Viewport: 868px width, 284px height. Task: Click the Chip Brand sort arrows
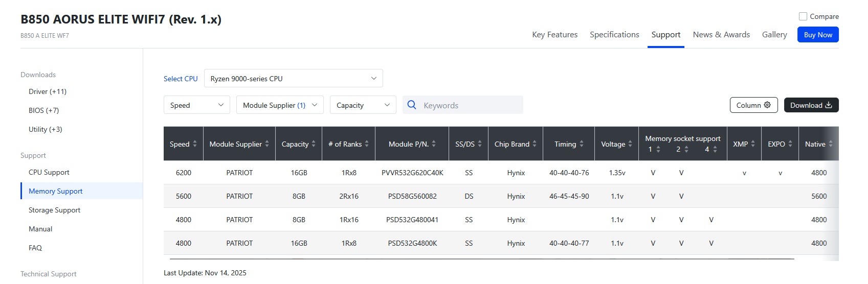pos(535,144)
